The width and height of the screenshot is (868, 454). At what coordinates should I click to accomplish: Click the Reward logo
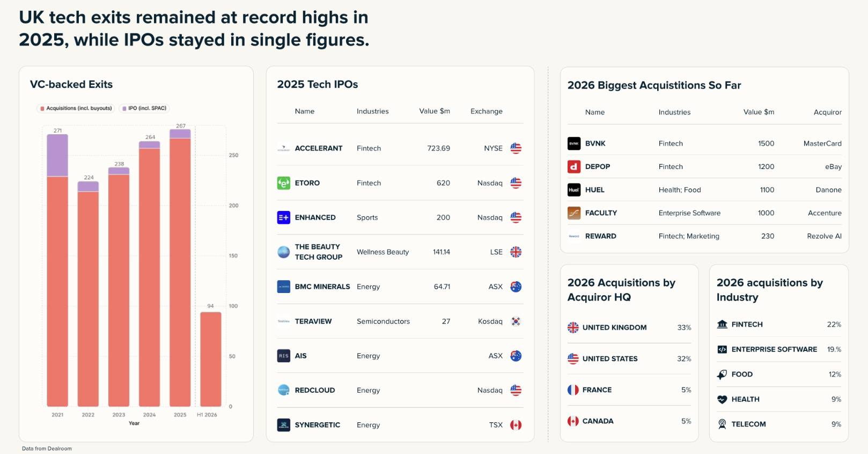click(574, 236)
